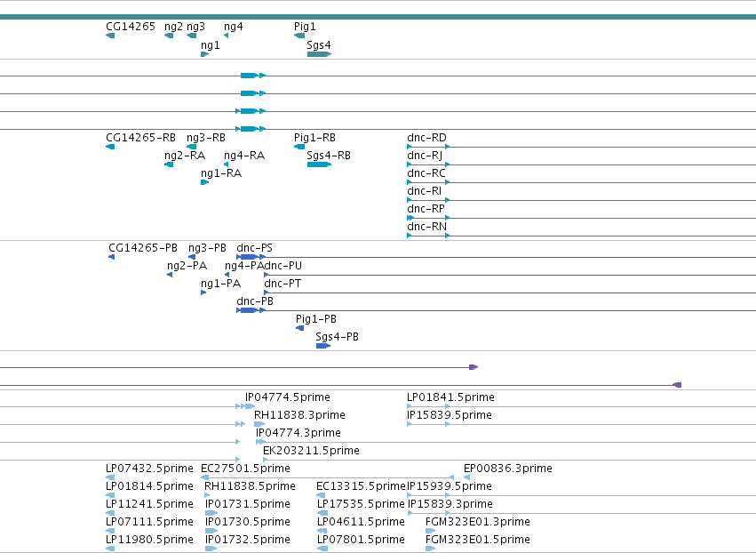Select EST label "RH11838.3prime"
Viewport: 756px width, 553px height.
pos(299,415)
